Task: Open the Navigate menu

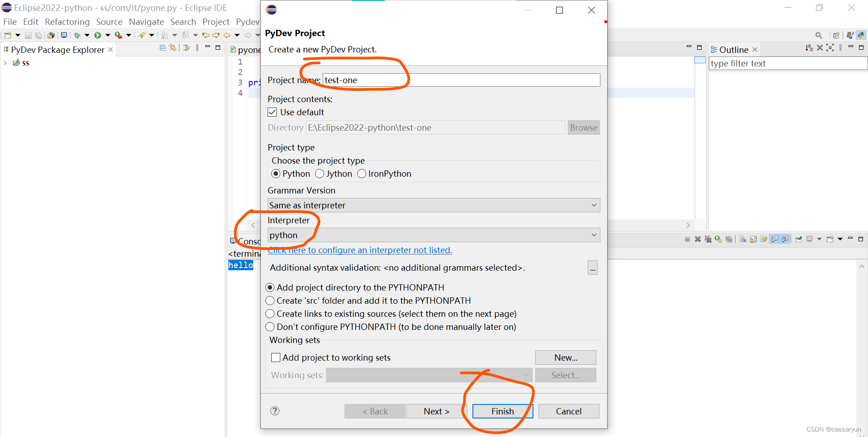Action: pyautogui.click(x=146, y=22)
